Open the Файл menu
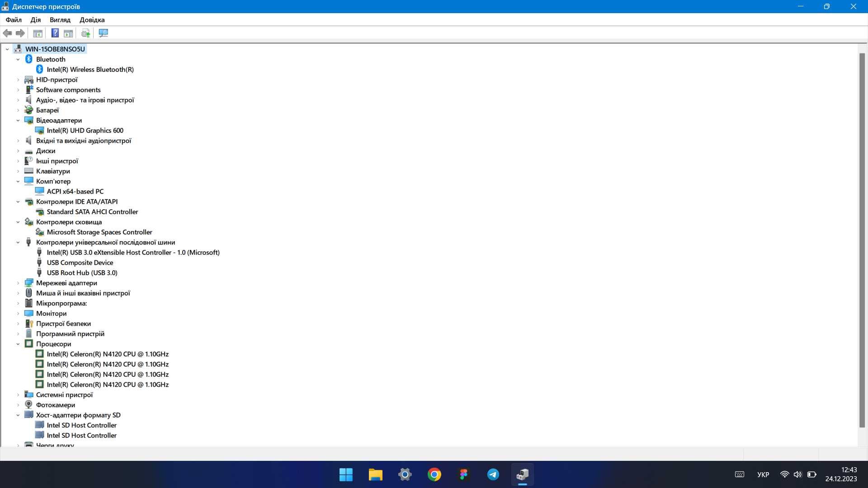 13,20
